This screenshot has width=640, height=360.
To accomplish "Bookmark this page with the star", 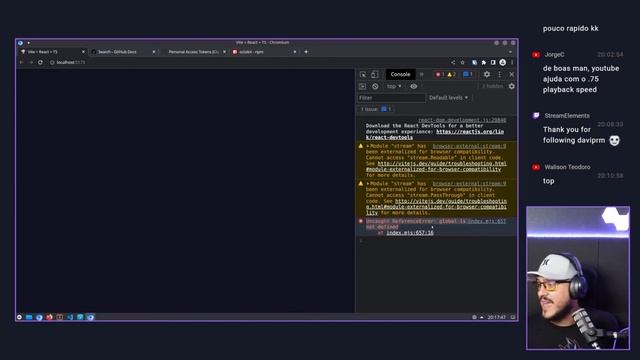I will pos(462,62).
